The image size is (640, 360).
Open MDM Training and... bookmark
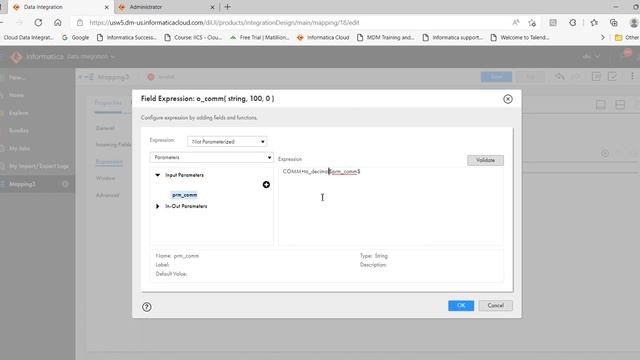[386, 38]
